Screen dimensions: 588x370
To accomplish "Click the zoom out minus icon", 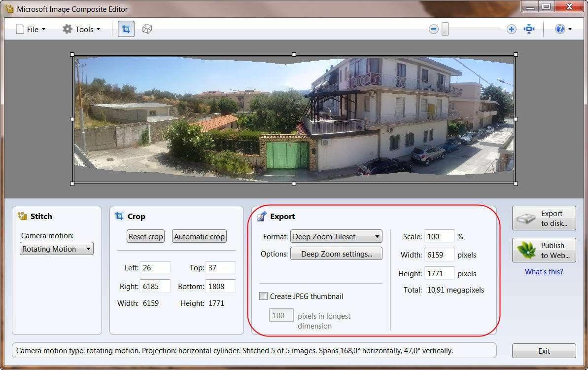I will [x=434, y=29].
